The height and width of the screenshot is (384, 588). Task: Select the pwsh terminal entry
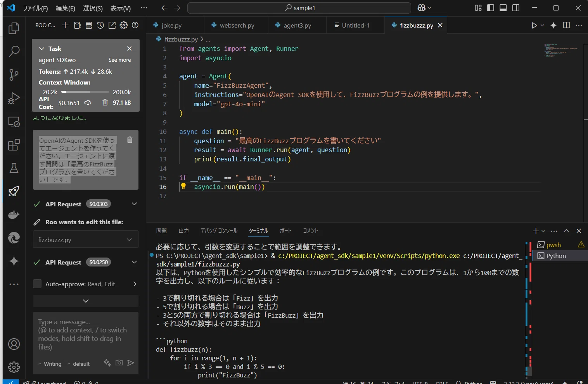(560, 245)
